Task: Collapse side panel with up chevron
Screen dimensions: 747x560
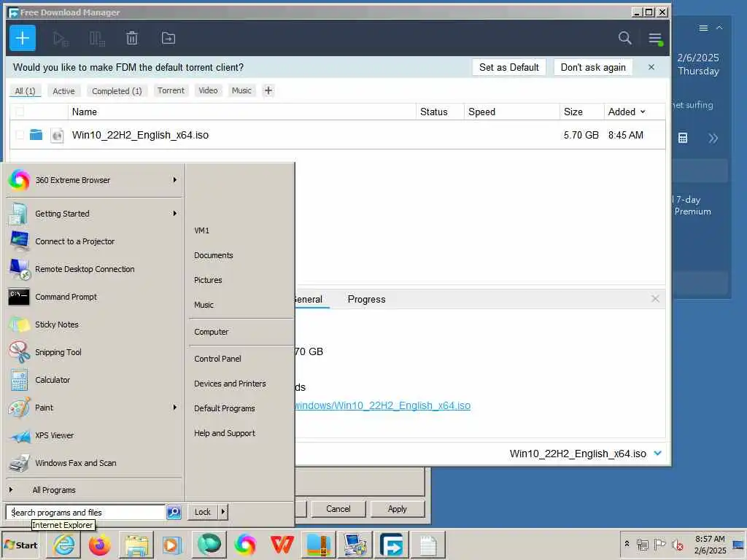Action: (719, 28)
